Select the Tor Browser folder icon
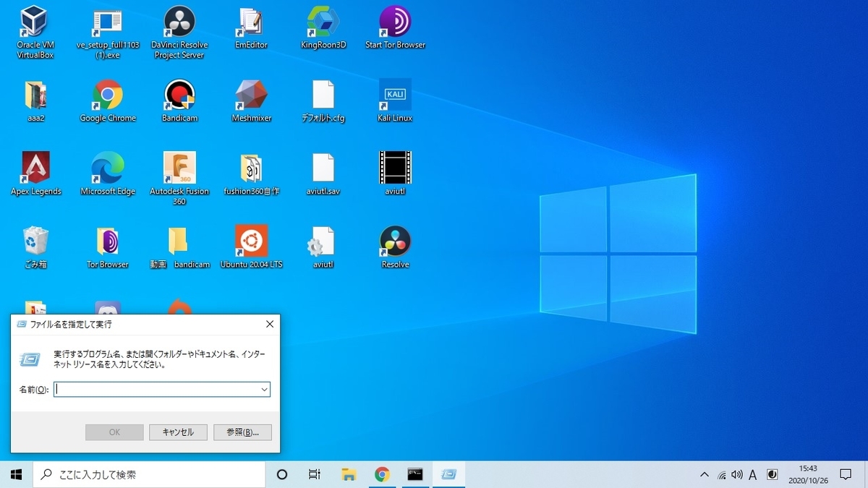This screenshot has height=488, width=868. pos(108,247)
